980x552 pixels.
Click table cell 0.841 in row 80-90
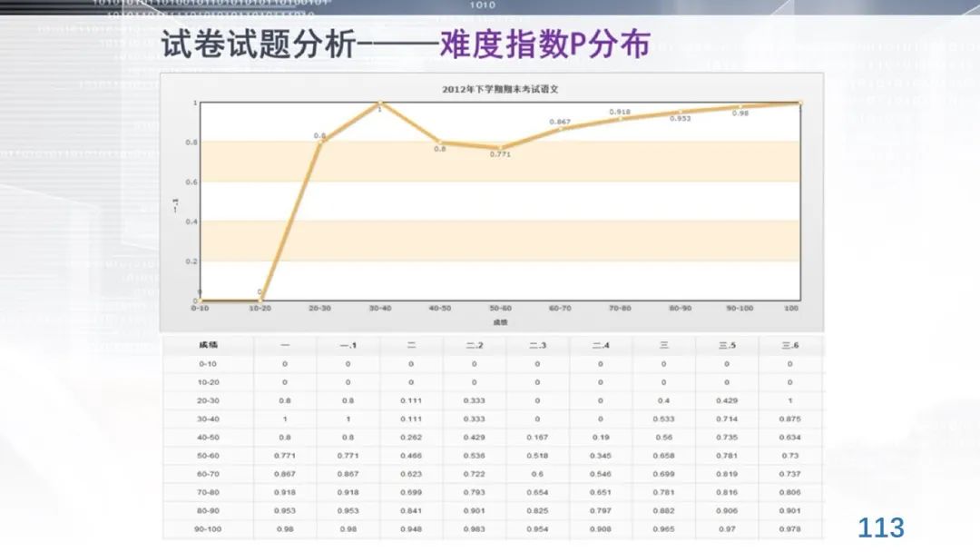pyautogui.click(x=411, y=511)
